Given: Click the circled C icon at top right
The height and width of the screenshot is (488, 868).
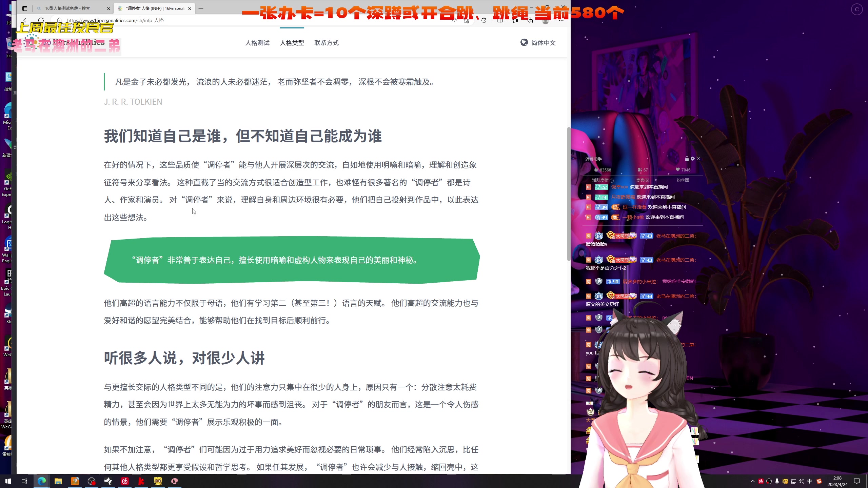Looking at the screenshot, I should click(857, 9).
